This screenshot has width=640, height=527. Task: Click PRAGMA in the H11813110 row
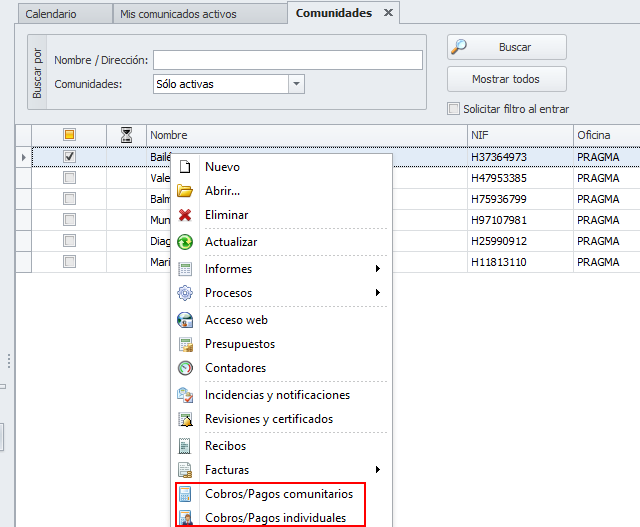(x=598, y=262)
